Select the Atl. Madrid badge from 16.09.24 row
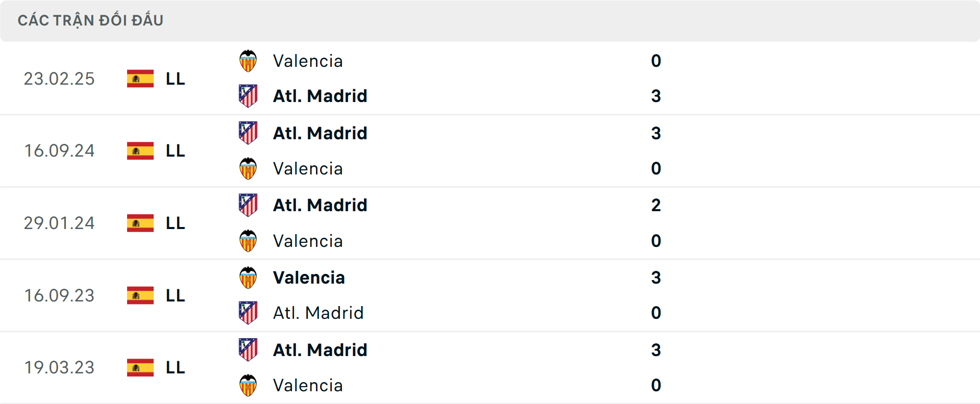The height and width of the screenshot is (404, 980). (x=249, y=133)
